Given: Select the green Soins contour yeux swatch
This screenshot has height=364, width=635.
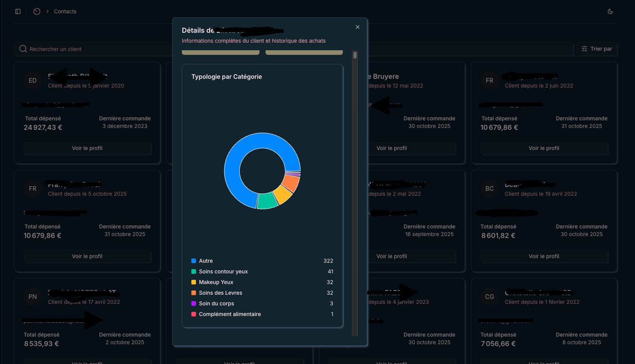Looking at the screenshot, I should pos(193,272).
